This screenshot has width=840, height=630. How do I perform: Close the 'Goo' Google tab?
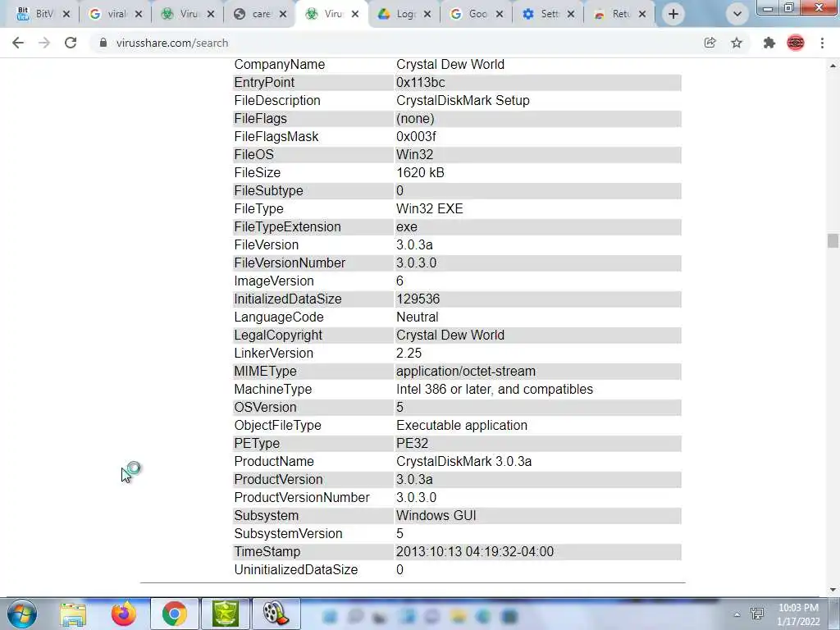tap(500, 14)
